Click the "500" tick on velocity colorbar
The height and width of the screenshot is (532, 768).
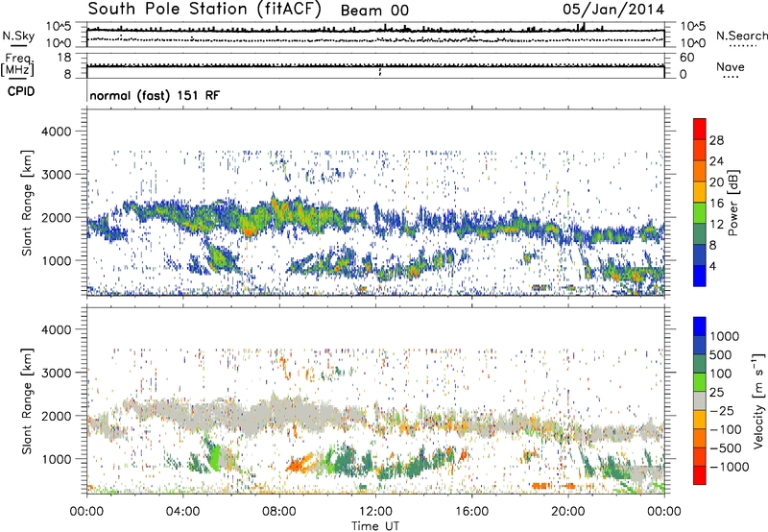[x=721, y=354]
